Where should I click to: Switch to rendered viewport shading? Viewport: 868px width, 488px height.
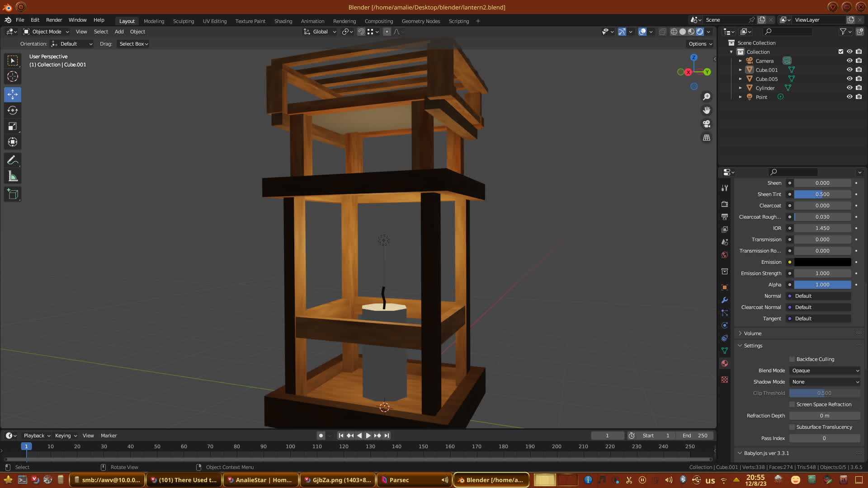pyautogui.click(x=700, y=32)
